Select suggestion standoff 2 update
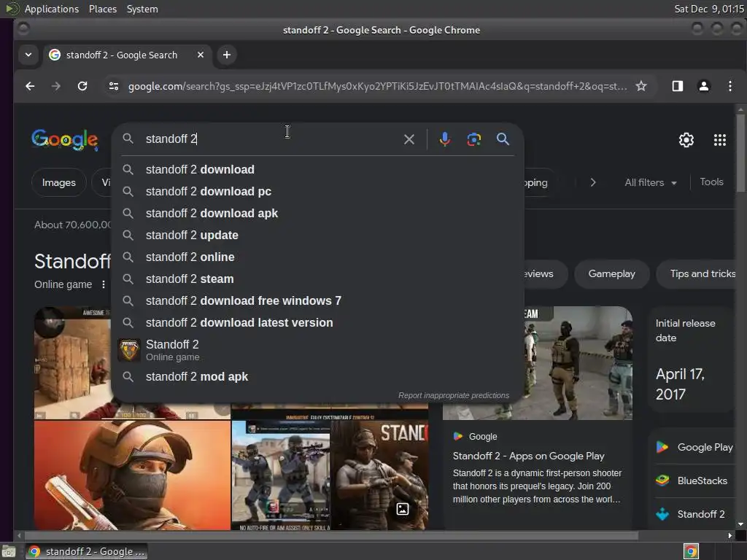 317,236
